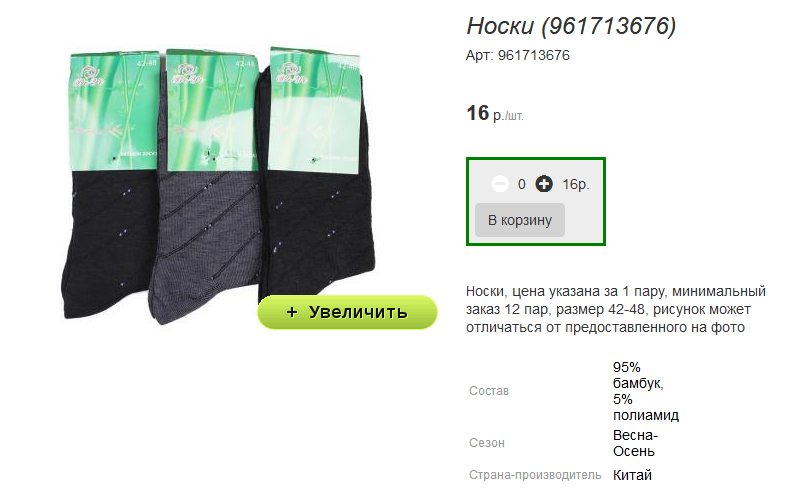The image size is (790, 489).
Task: Click the Сезон attribute label
Action: (487, 443)
